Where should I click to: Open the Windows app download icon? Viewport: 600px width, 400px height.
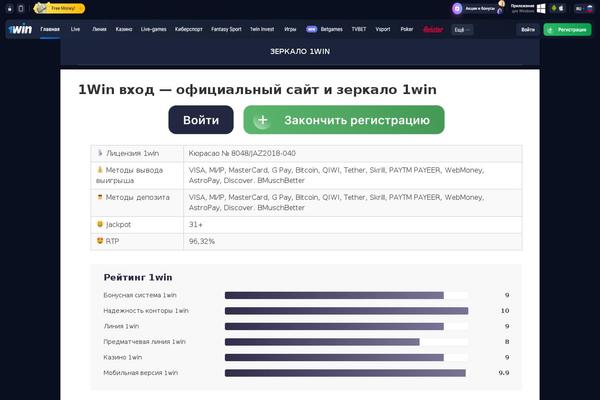541,8
